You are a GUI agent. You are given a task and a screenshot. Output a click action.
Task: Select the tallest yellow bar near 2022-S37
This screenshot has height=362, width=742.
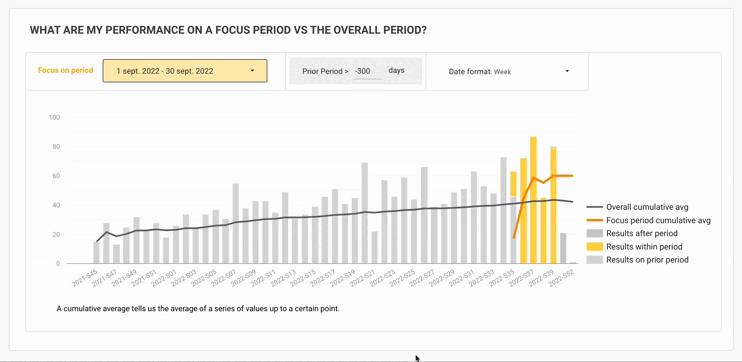pos(533,200)
